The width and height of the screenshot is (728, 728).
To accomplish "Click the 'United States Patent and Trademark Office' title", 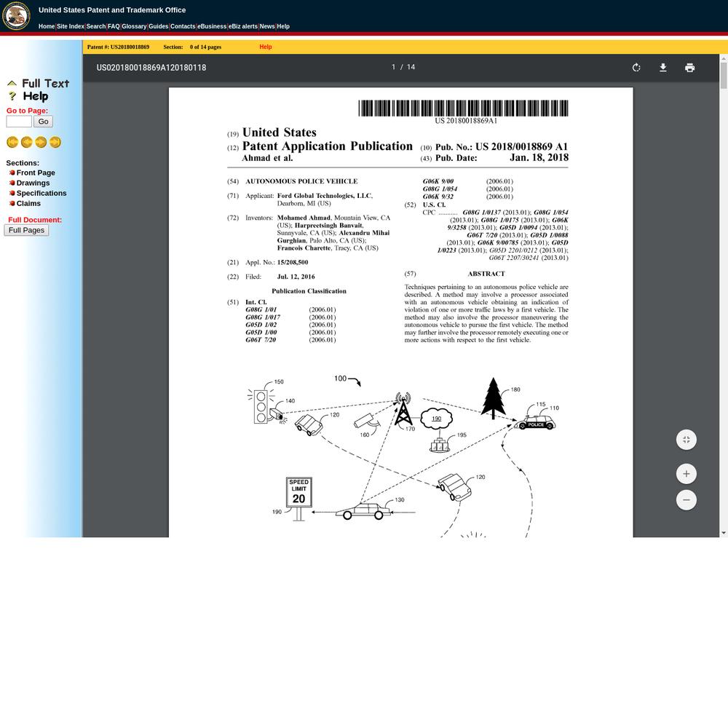I will [112, 9].
